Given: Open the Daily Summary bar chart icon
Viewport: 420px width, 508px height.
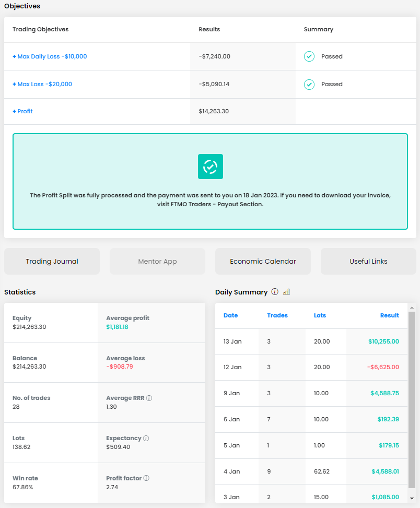Looking at the screenshot, I should click(x=286, y=292).
